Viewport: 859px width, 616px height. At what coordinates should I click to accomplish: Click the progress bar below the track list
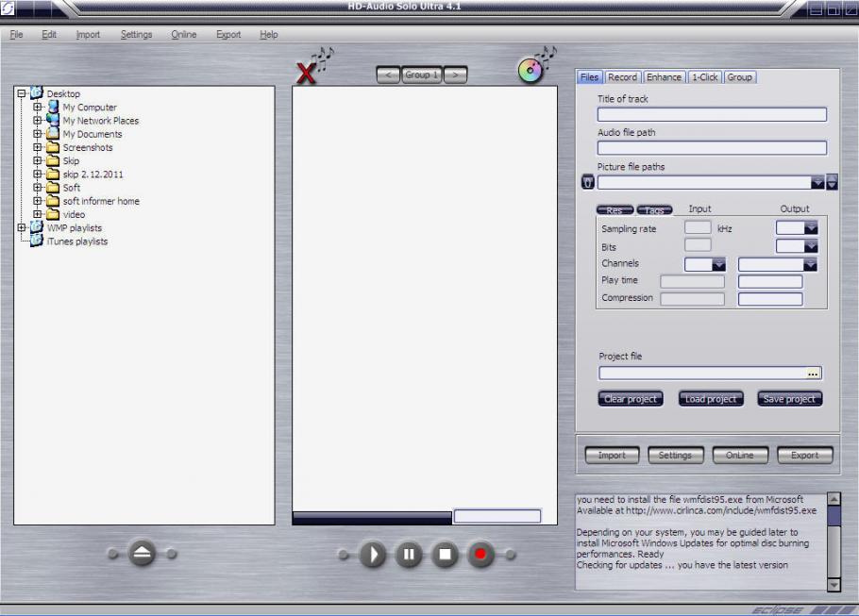coord(372,518)
